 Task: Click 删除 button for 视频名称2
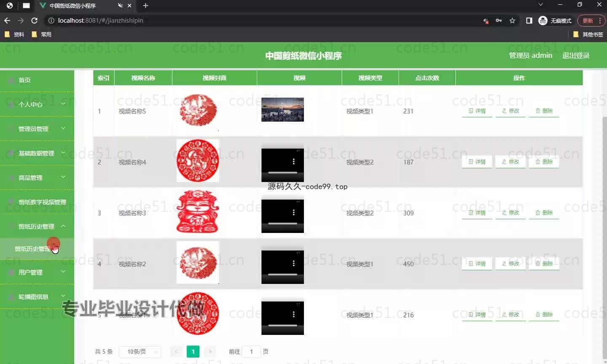pos(544,264)
